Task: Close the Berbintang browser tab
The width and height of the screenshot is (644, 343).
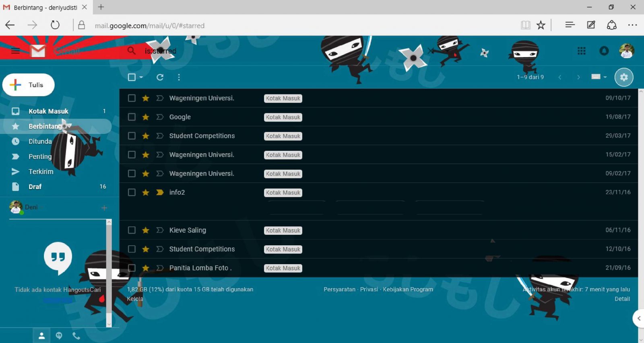Action: pyautogui.click(x=85, y=7)
